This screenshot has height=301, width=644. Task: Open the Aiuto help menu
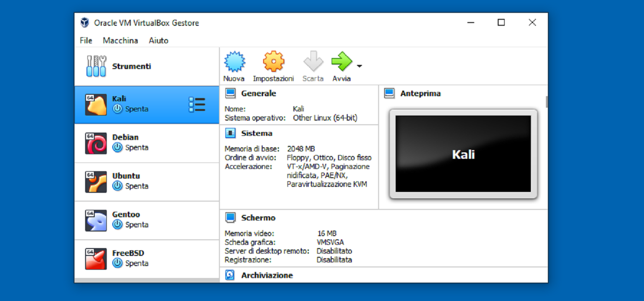coord(158,41)
